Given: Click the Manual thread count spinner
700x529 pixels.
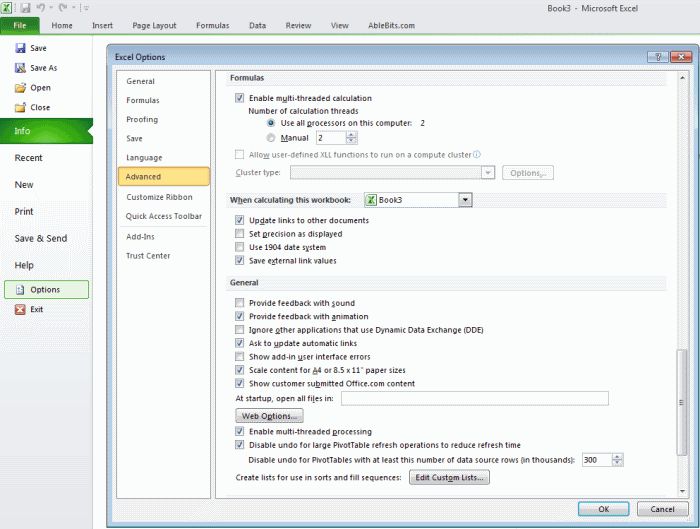Looking at the screenshot, I should pos(351,138).
